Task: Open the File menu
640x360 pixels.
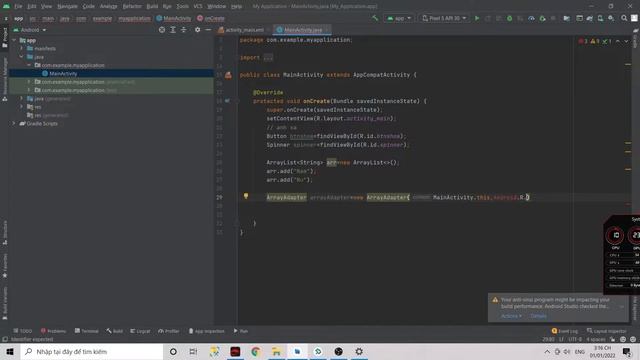Action: coord(18,6)
